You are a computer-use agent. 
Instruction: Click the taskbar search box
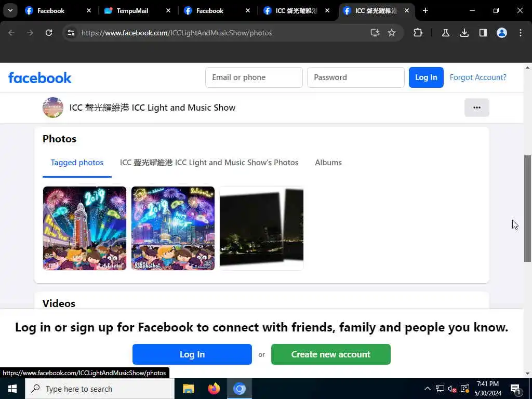tap(100, 389)
